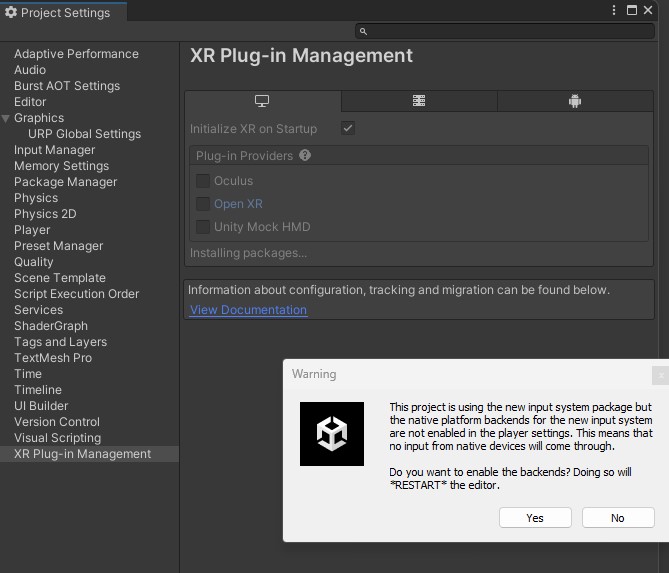Maximize the Project Settings window

(x=632, y=10)
